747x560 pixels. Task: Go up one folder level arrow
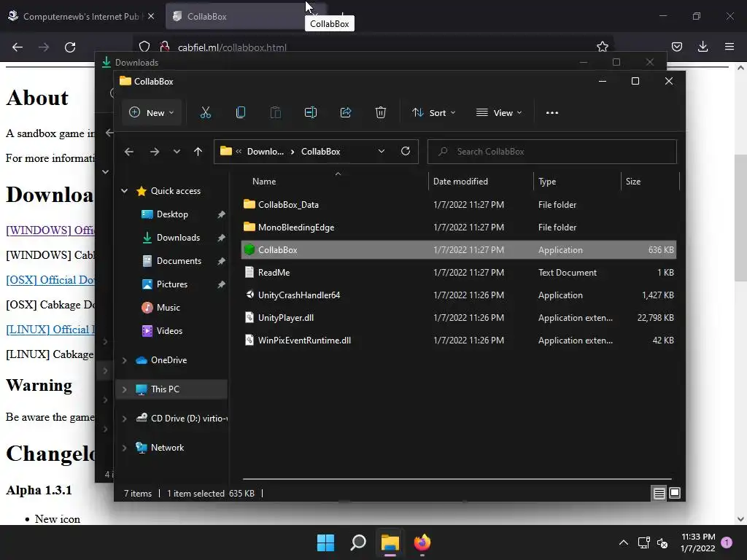point(198,152)
